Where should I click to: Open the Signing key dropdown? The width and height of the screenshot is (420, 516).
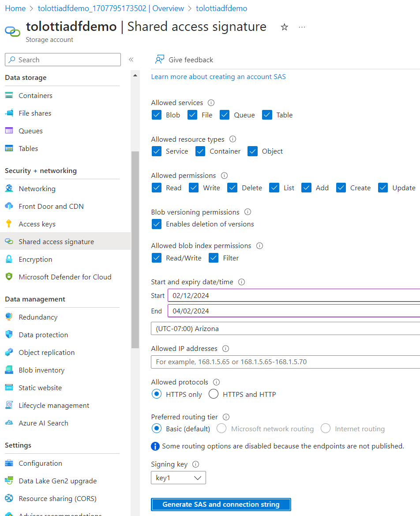tap(178, 478)
